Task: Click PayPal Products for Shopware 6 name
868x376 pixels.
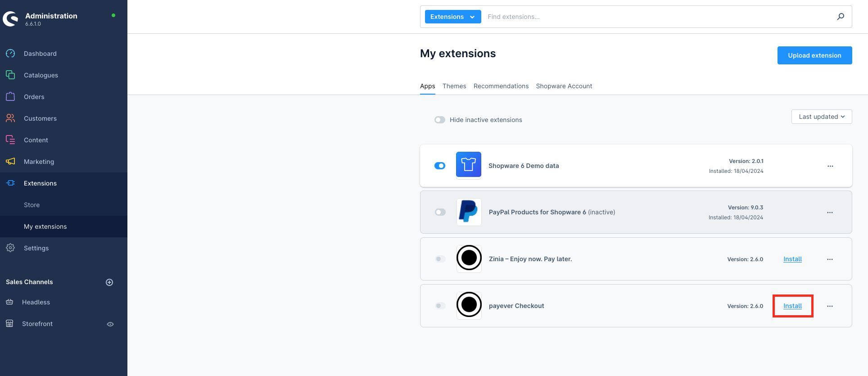Action: 538,212
